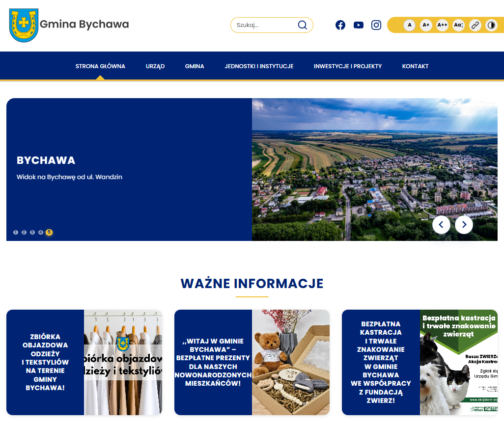Viewport: 504px width, 423px height.
Task: Go back using the previous slide arrow
Action: 441,225
